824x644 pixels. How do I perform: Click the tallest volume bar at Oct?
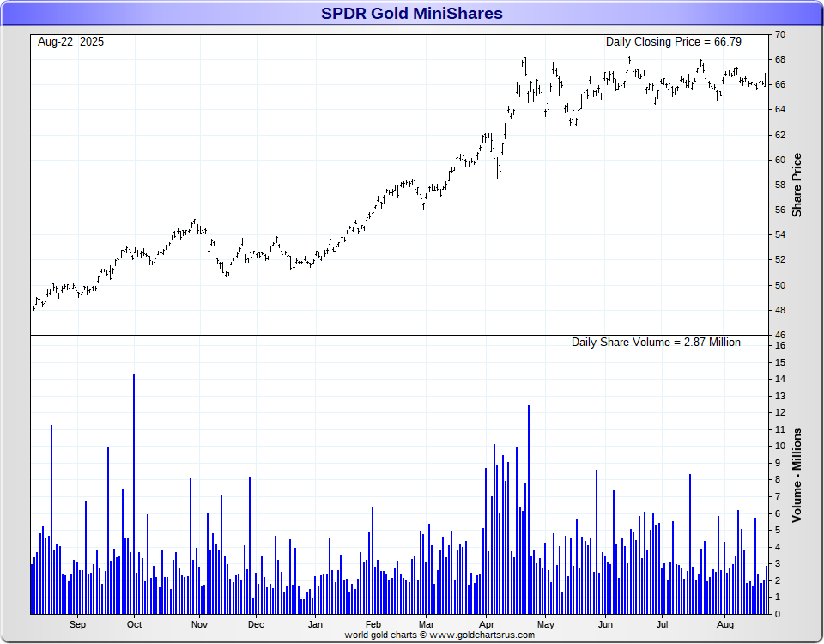tap(134, 495)
